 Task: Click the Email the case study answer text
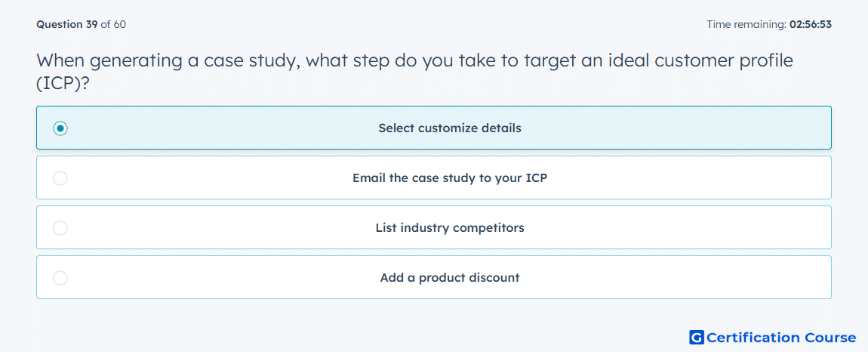(x=450, y=178)
